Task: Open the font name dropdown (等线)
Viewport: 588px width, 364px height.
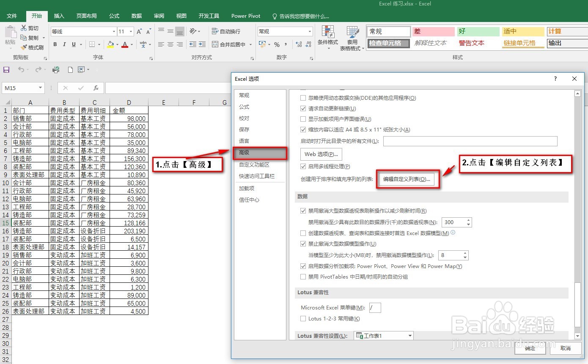Action: tap(114, 32)
